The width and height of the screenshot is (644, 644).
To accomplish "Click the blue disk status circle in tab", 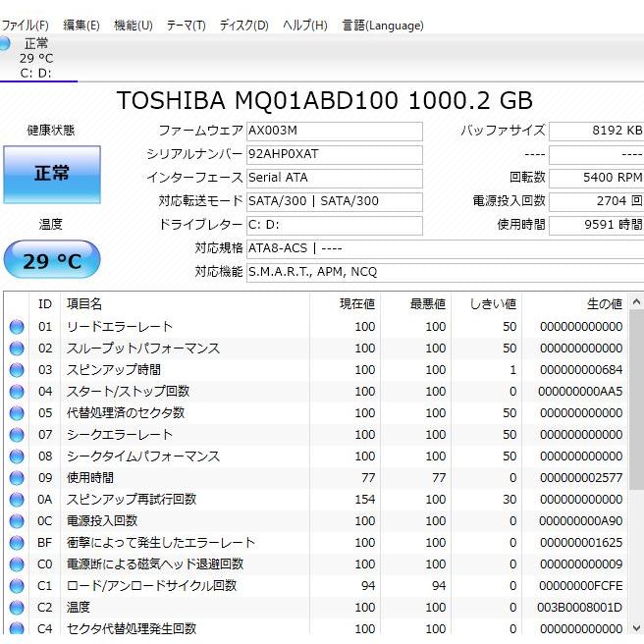I will pyautogui.click(x=5, y=43).
